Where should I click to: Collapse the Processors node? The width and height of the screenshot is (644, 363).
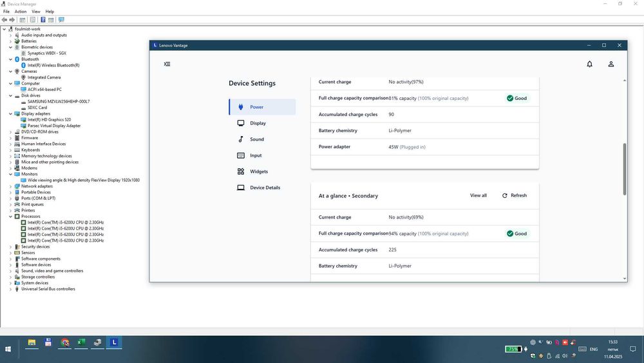point(11,217)
